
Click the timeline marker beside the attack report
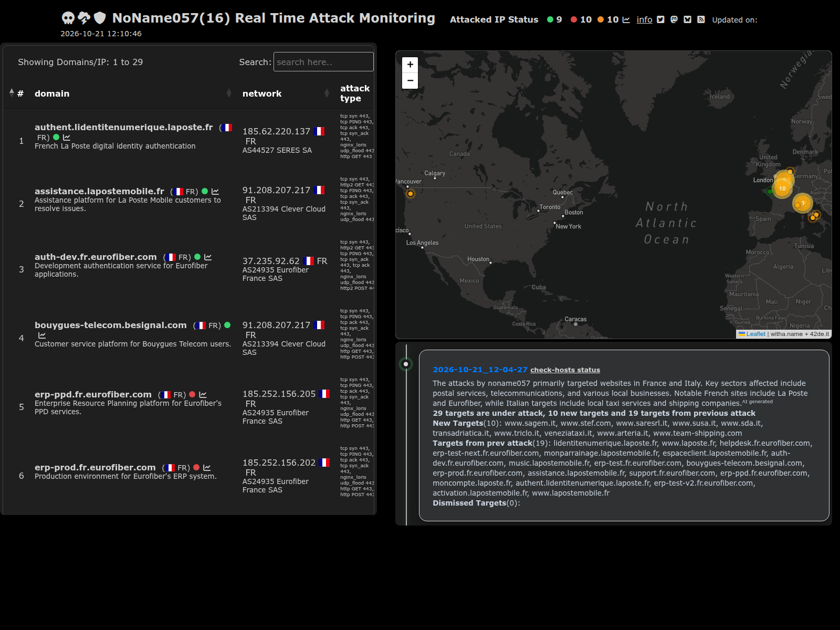point(406,364)
